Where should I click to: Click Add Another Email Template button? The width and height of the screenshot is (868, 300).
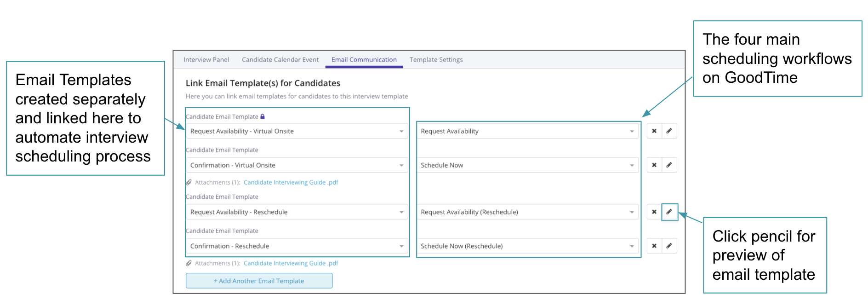pyautogui.click(x=259, y=281)
